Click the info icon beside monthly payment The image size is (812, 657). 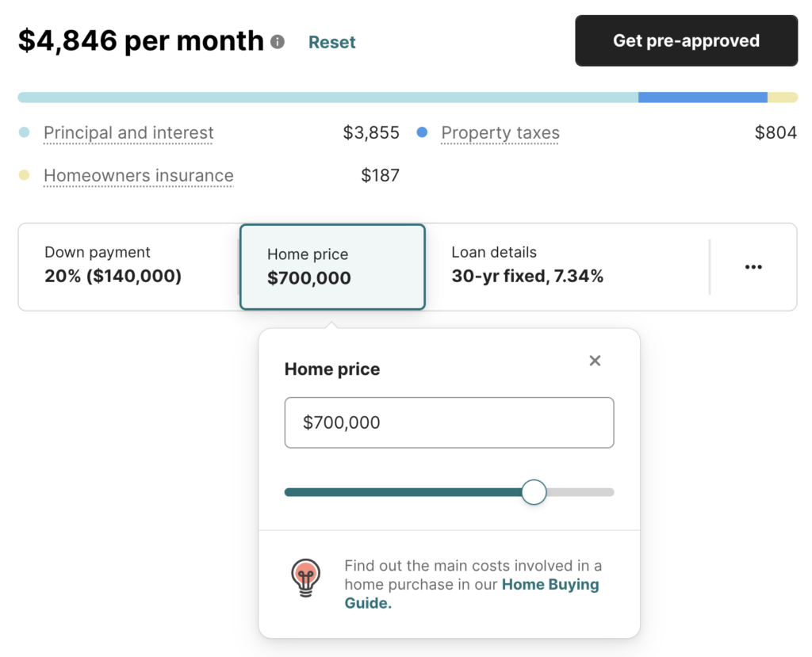(x=278, y=41)
